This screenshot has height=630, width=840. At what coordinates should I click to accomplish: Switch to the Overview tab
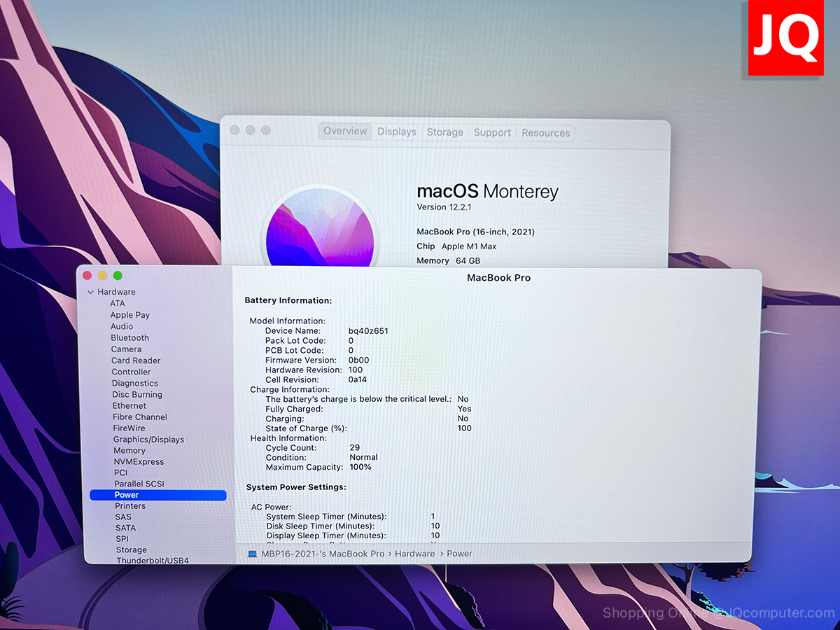coord(345,131)
